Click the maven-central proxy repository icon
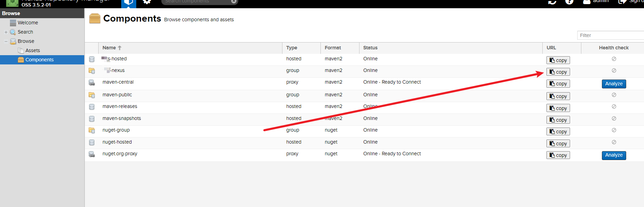This screenshot has height=207, width=644. 92,83
